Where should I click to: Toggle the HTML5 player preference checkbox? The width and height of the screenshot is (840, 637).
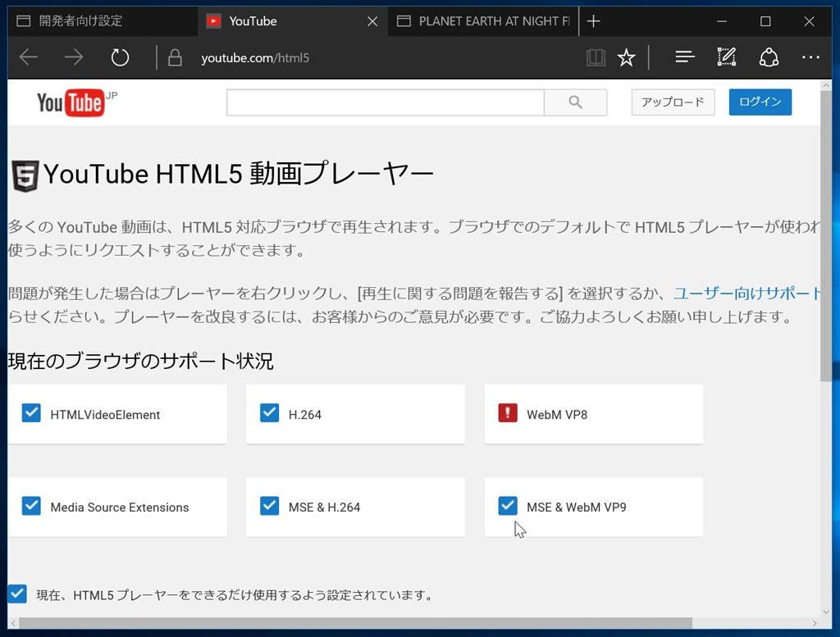pos(17,594)
